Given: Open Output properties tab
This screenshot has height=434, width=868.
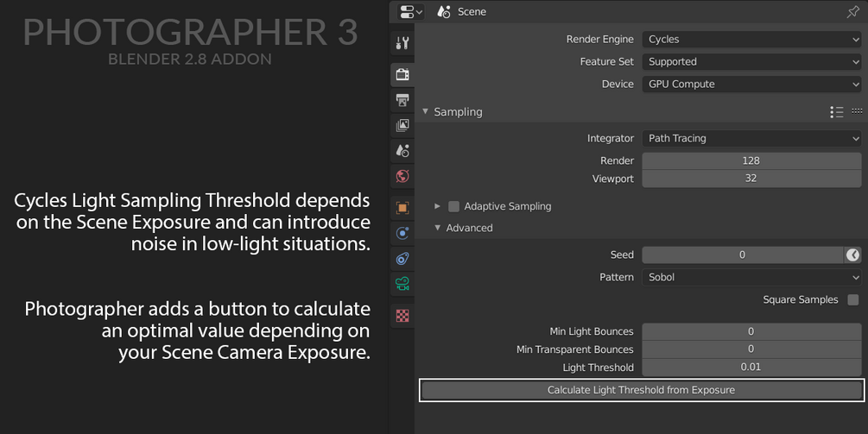Looking at the screenshot, I should (x=402, y=100).
